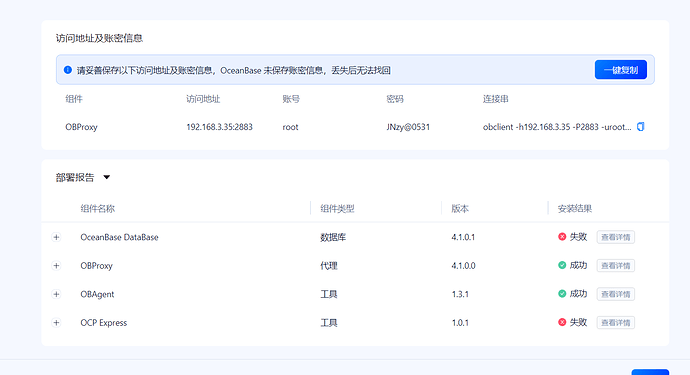The image size is (690, 375).
Task: Click OBProxy in the access info table
Action: coord(81,127)
